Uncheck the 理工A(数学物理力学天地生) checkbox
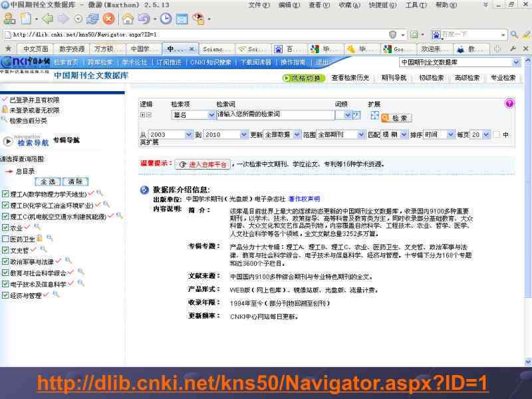Screen dimensions: 532x399 point(5,194)
